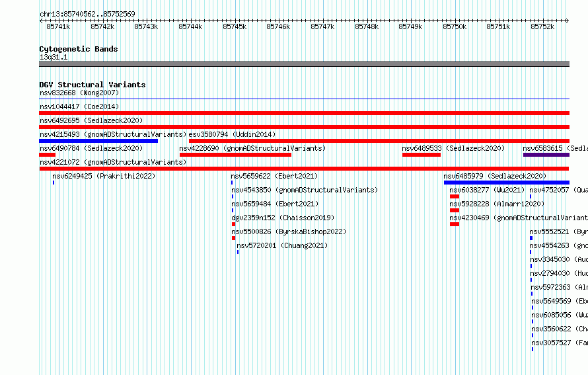Open the nsv5720201 (Chuang2021) label

coord(282,245)
